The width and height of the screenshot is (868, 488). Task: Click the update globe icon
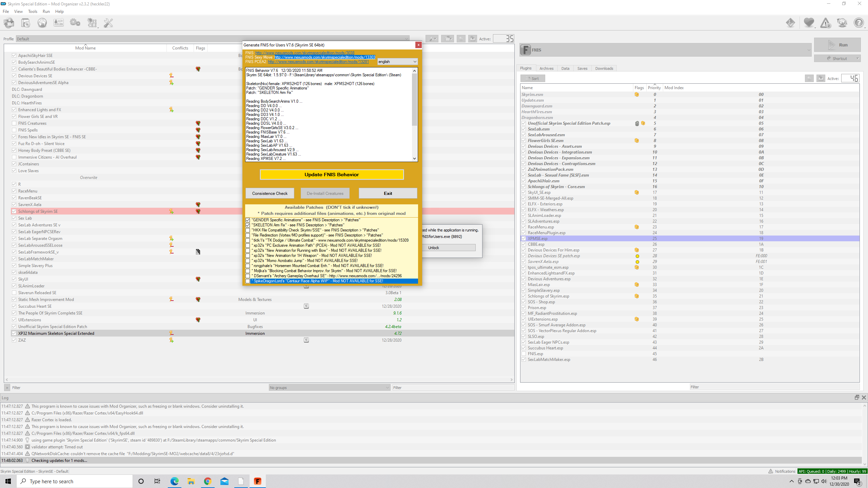[842, 23]
